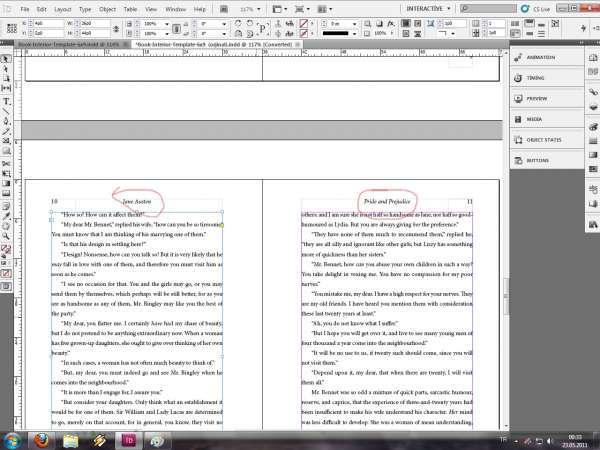This screenshot has width=600, height=450.
Task: Open the Layout menu
Action: [63, 9]
